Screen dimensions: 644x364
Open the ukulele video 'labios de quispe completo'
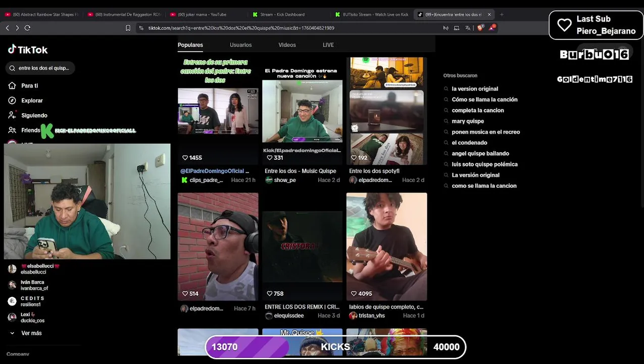tap(386, 247)
